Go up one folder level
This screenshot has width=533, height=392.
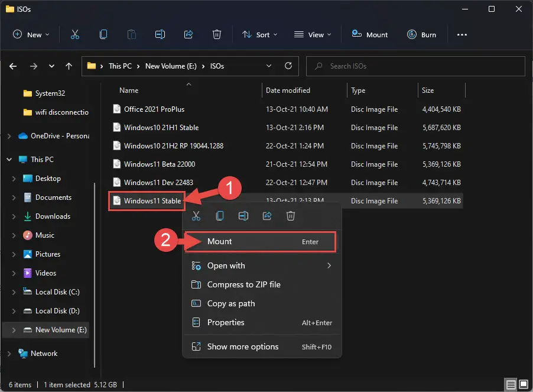pos(69,66)
